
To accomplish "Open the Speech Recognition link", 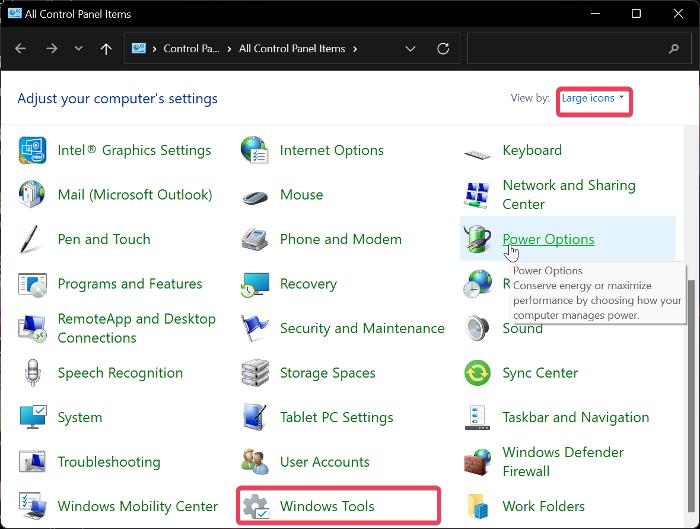I will (x=120, y=373).
